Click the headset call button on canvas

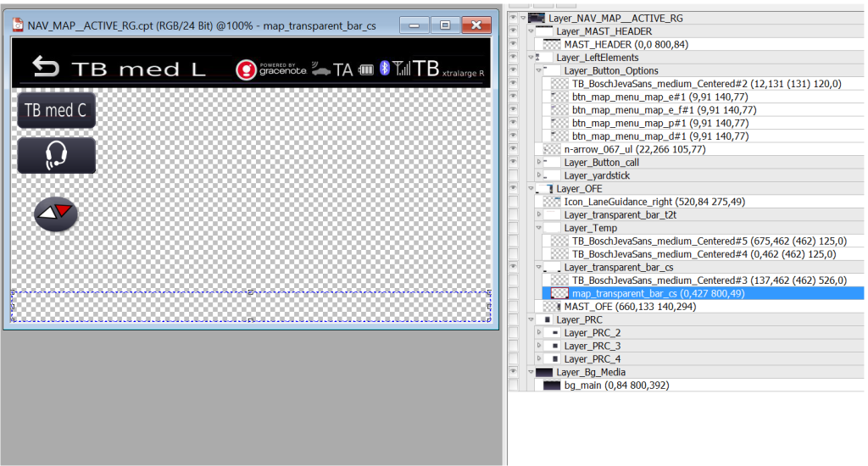(57, 155)
